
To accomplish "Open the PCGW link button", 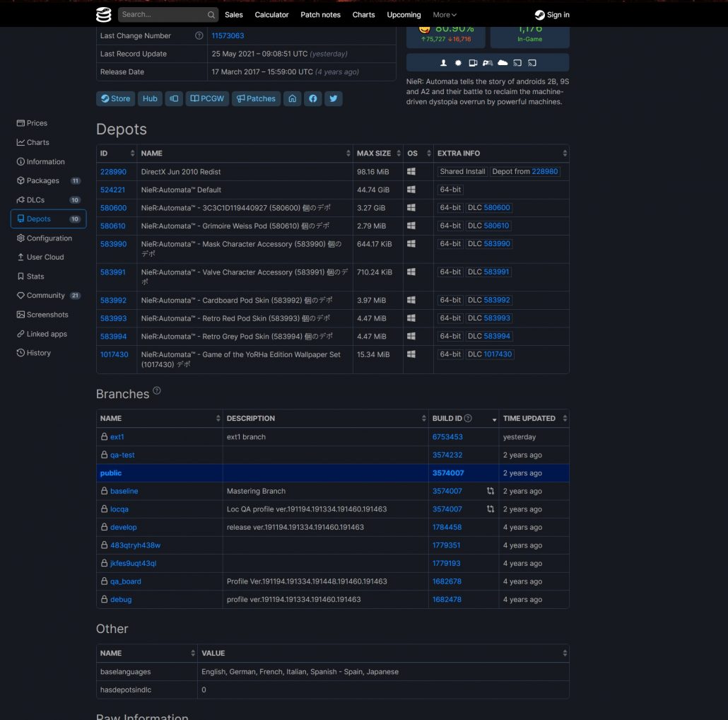I will [x=207, y=99].
